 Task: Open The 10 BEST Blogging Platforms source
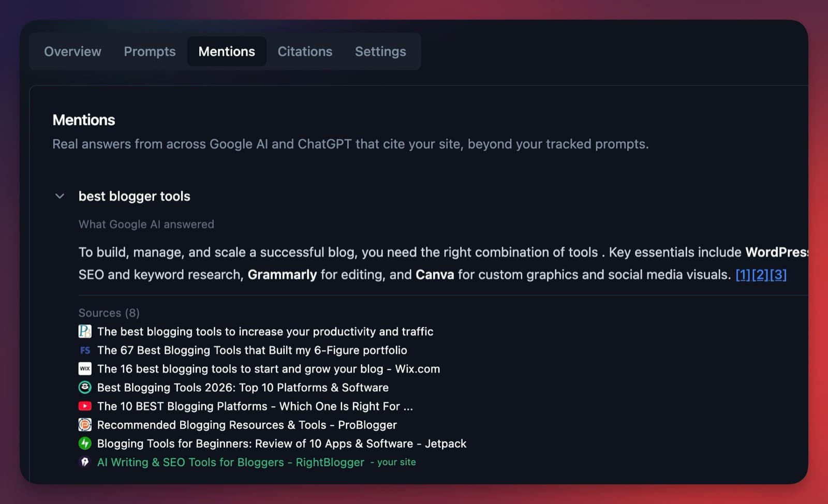(x=255, y=406)
